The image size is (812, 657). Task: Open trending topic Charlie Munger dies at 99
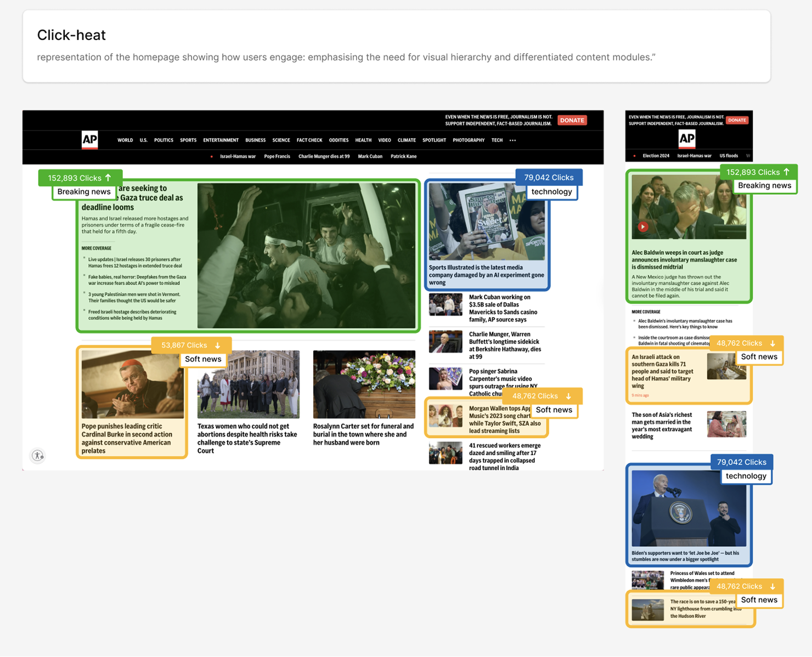point(324,156)
